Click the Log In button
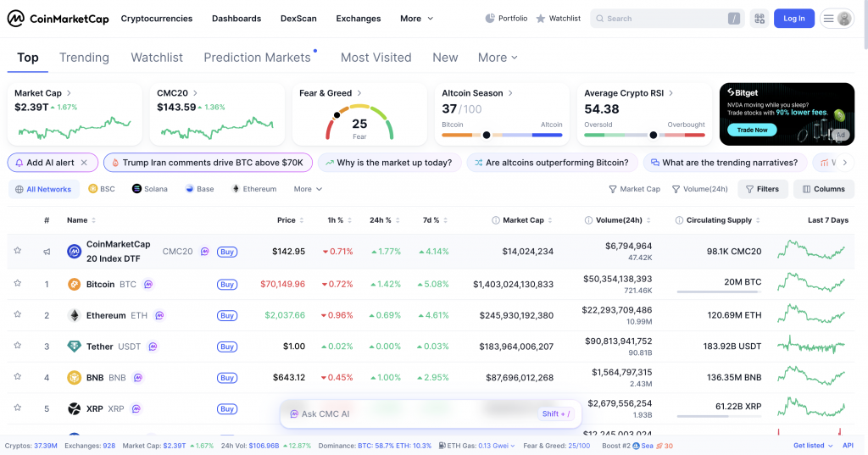The height and width of the screenshot is (455, 868). tap(793, 18)
